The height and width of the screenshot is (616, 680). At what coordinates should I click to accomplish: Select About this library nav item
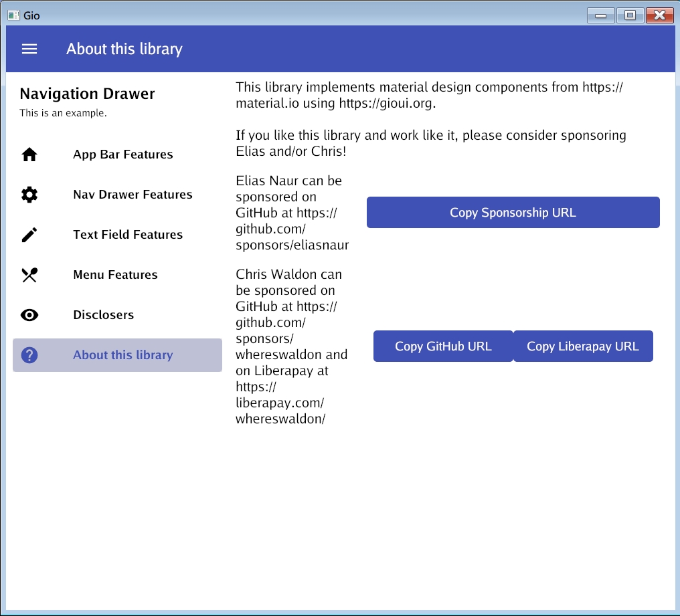coord(123,355)
